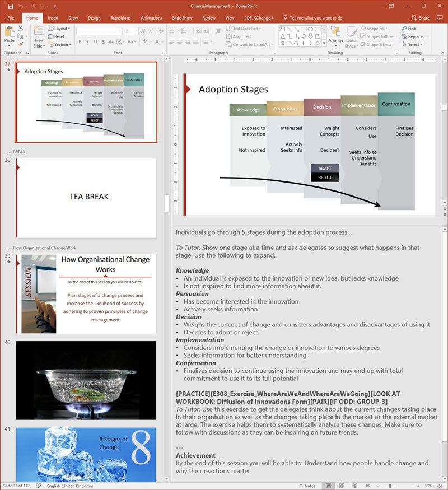Open the Shape Effects dropdown
Screen dimensions: 448x490
coord(377,45)
